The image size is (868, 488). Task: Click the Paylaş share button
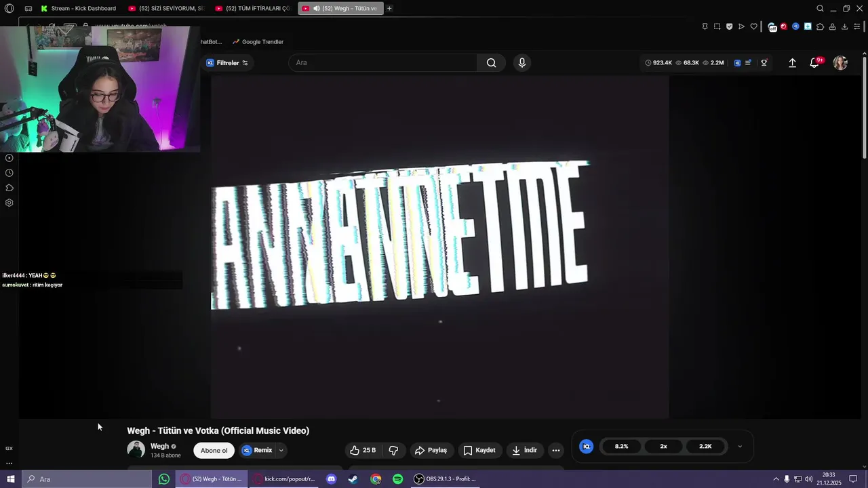tap(431, 450)
